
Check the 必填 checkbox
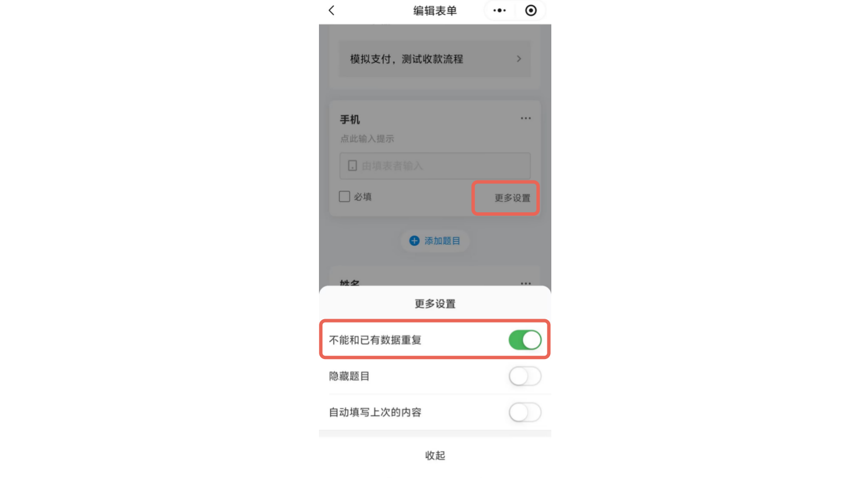click(345, 196)
